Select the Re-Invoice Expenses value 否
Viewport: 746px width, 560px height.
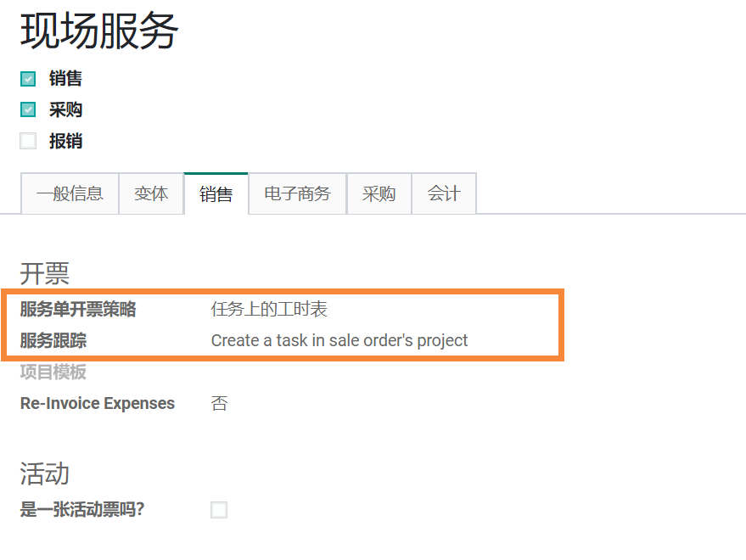(219, 404)
